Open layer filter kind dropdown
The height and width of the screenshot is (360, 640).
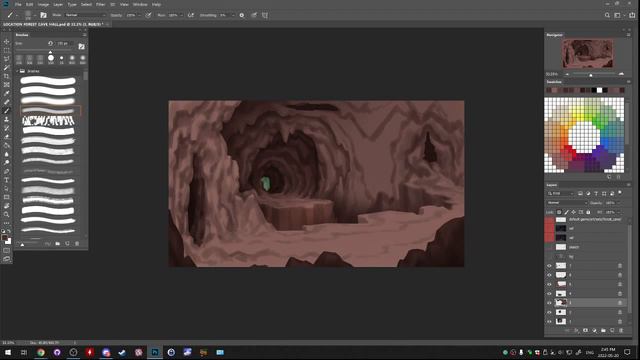[561, 193]
